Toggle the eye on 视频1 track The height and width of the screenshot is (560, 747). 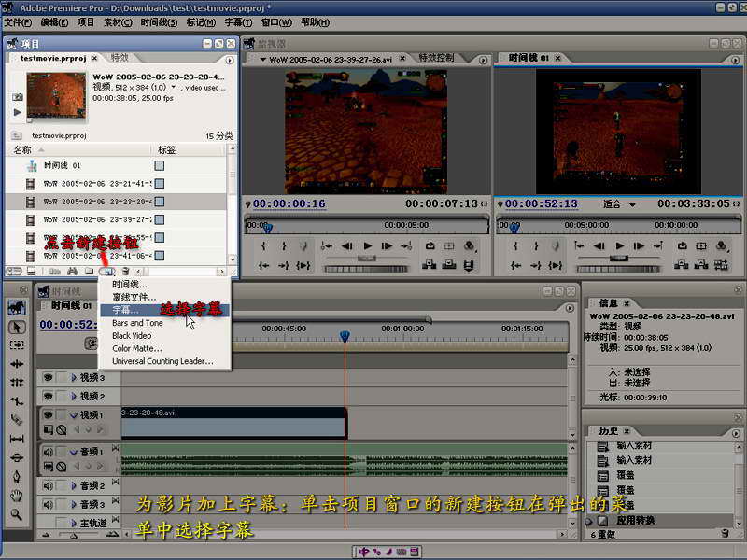[x=48, y=414]
